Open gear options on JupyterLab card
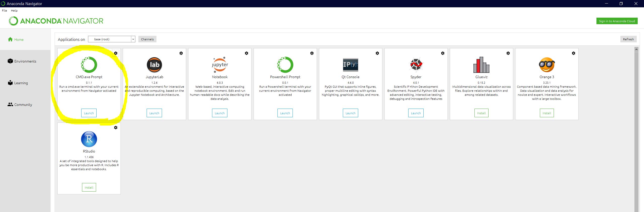 coord(181,53)
